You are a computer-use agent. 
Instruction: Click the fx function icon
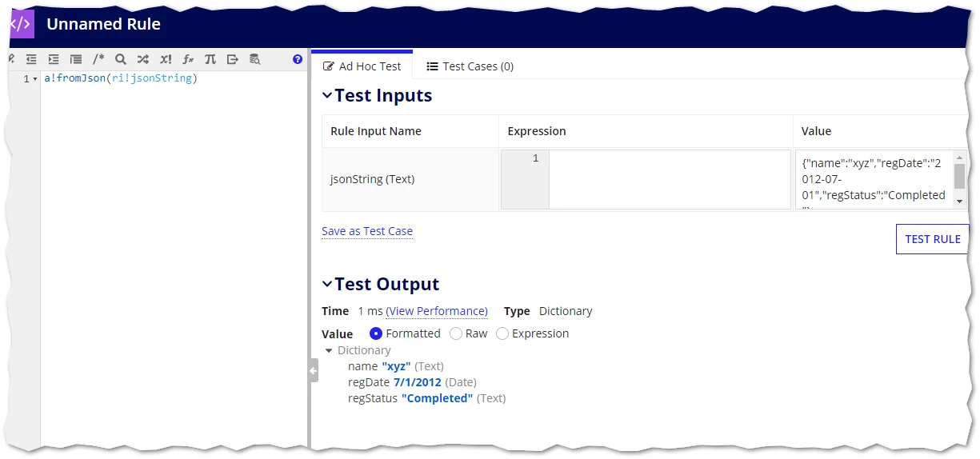click(188, 59)
